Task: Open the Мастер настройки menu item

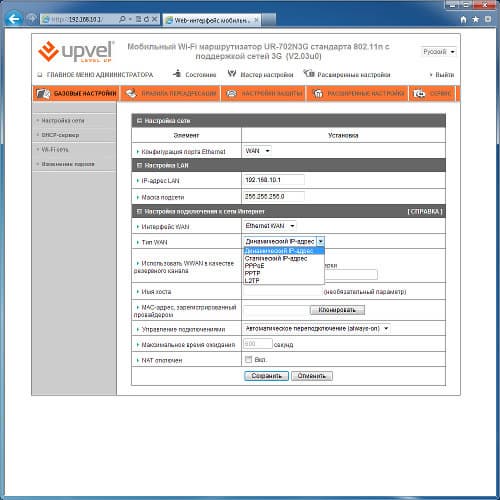Action: click(x=267, y=75)
